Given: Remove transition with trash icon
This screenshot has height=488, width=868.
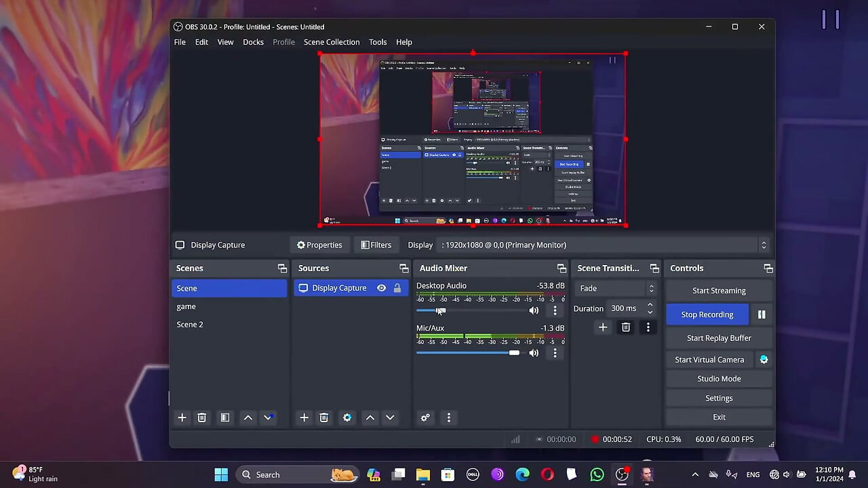Looking at the screenshot, I should [x=626, y=327].
